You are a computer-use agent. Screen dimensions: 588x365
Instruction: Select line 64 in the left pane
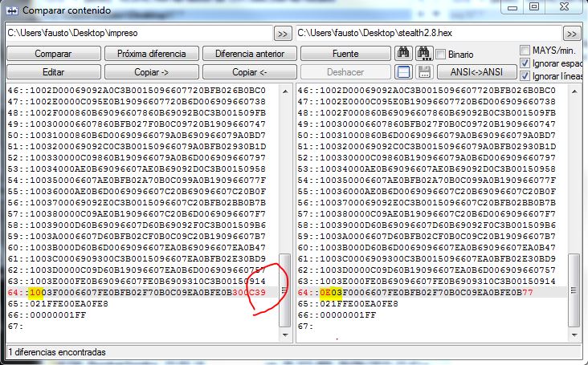142,292
